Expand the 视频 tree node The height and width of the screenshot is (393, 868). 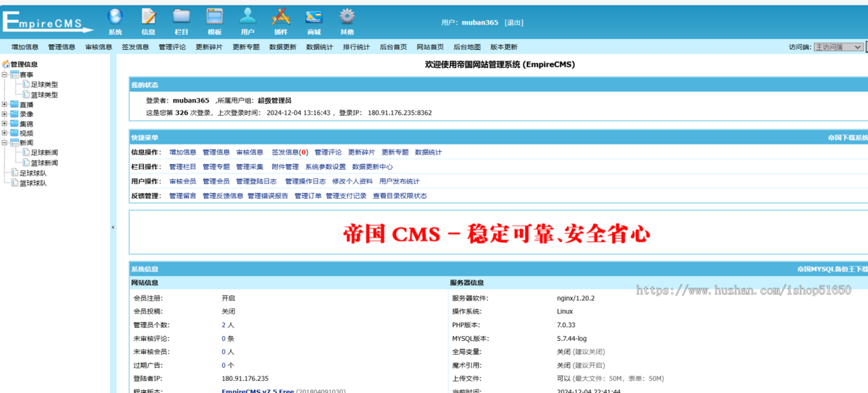5,133
